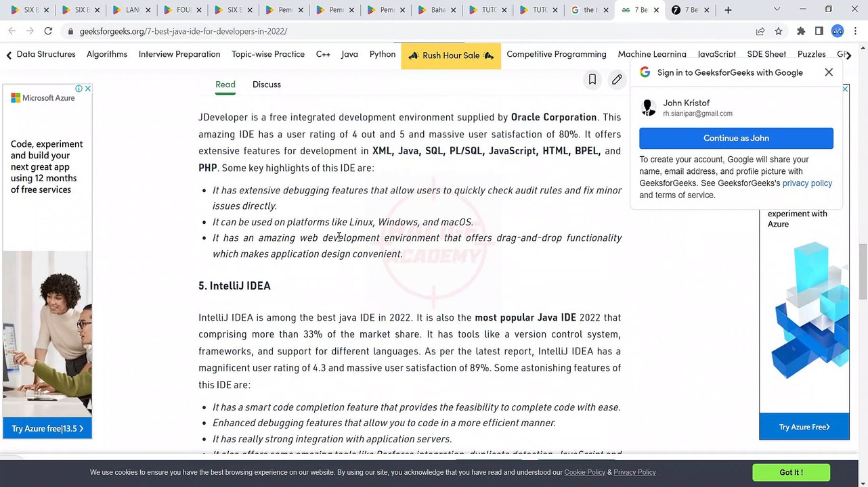Reload the current page
This screenshot has height=487, width=868.
tap(48, 31)
